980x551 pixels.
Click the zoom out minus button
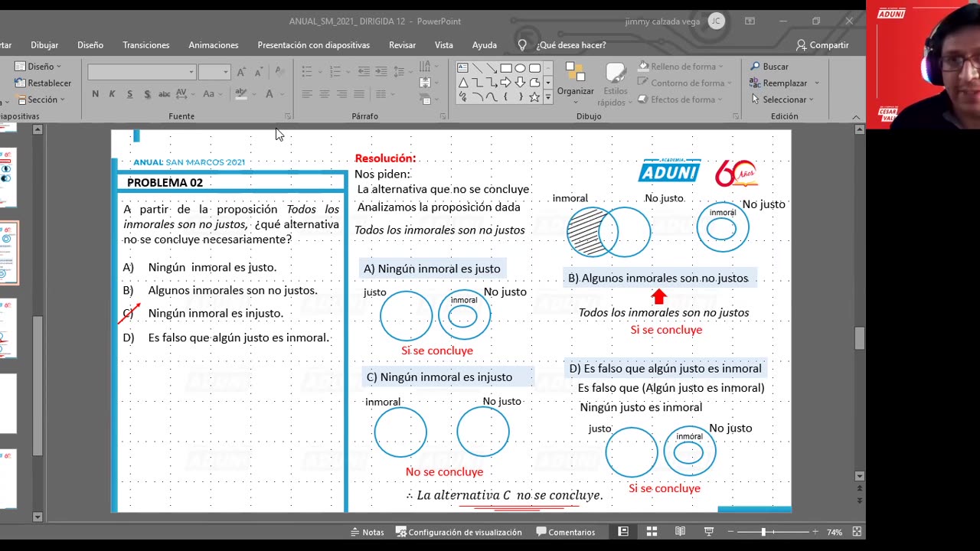(730, 532)
